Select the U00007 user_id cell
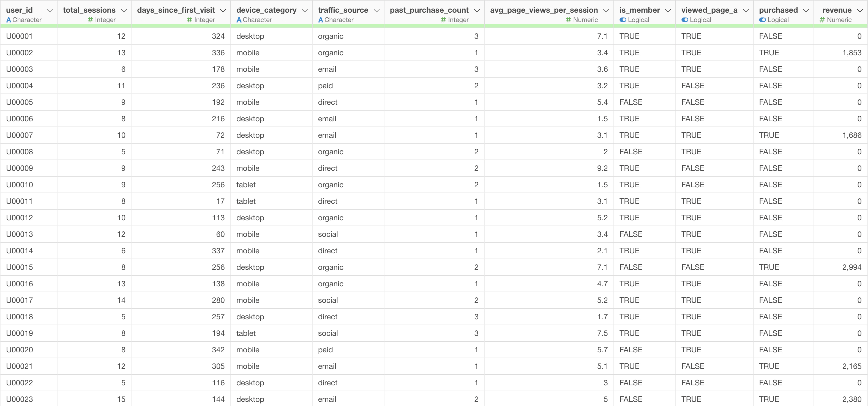This screenshot has width=868, height=406. [x=20, y=135]
